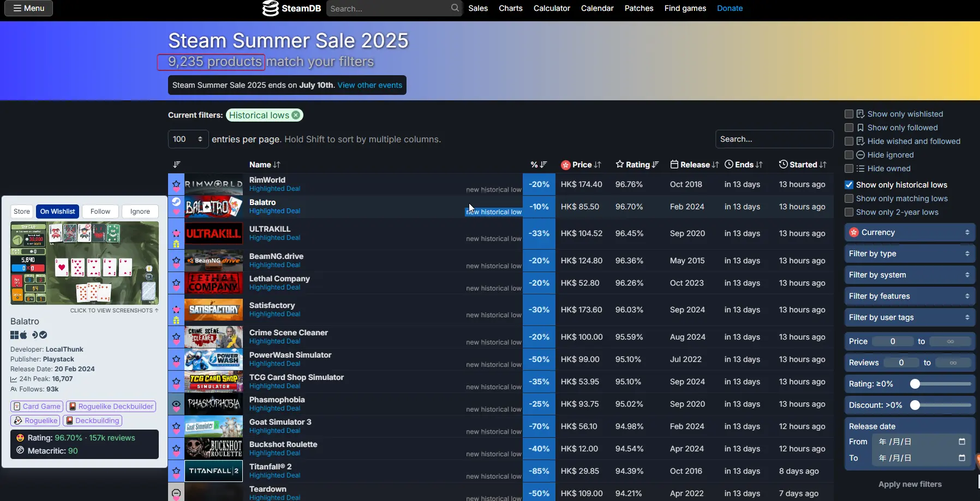
Task: Open the Satisfactory game logo thumbnail
Action: (x=214, y=310)
